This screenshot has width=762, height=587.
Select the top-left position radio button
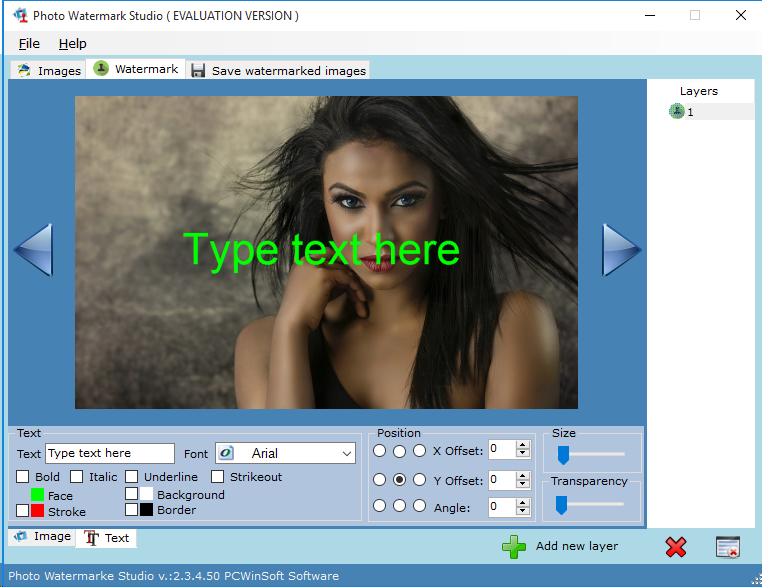380,451
